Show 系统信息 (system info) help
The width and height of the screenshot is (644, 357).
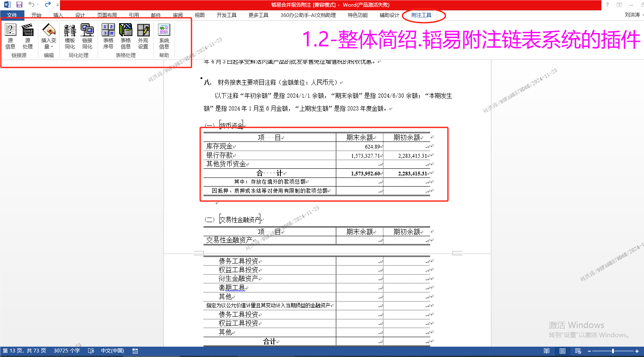click(164, 36)
